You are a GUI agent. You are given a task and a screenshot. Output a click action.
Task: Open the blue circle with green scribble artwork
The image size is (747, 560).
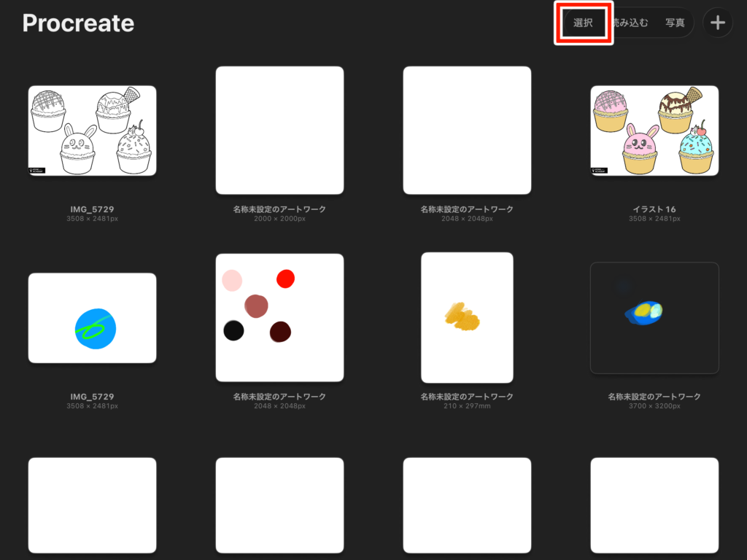point(92,318)
